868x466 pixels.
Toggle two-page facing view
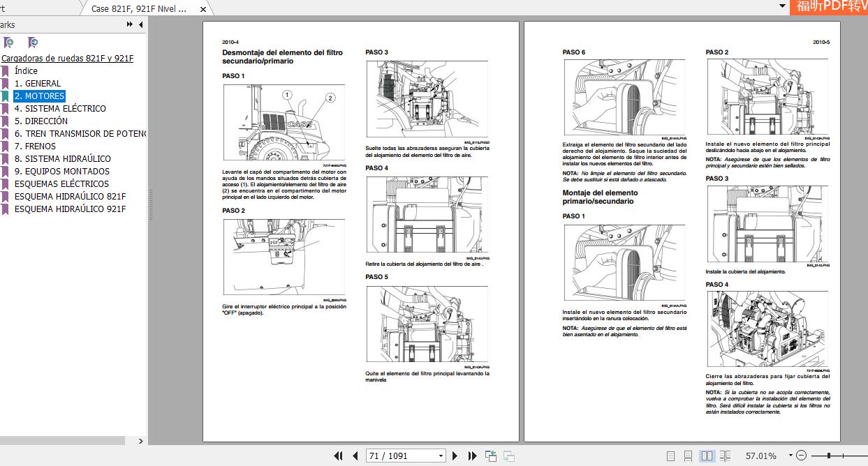point(707,456)
